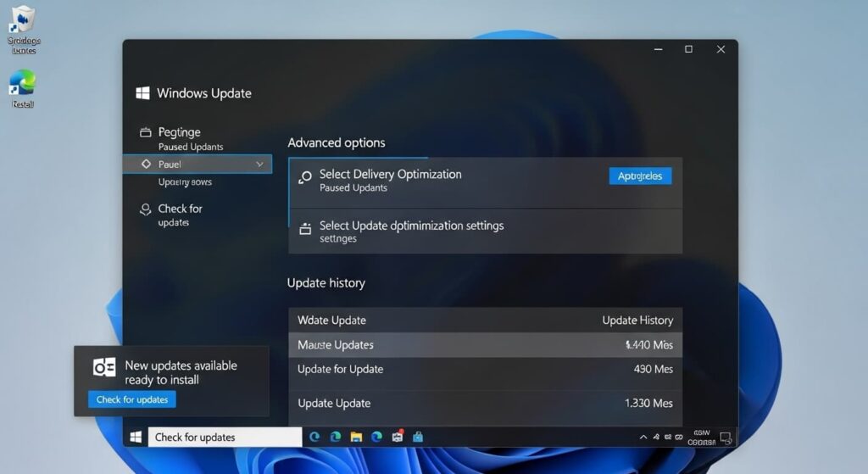Open Select Delivery Optimization option

click(486, 183)
